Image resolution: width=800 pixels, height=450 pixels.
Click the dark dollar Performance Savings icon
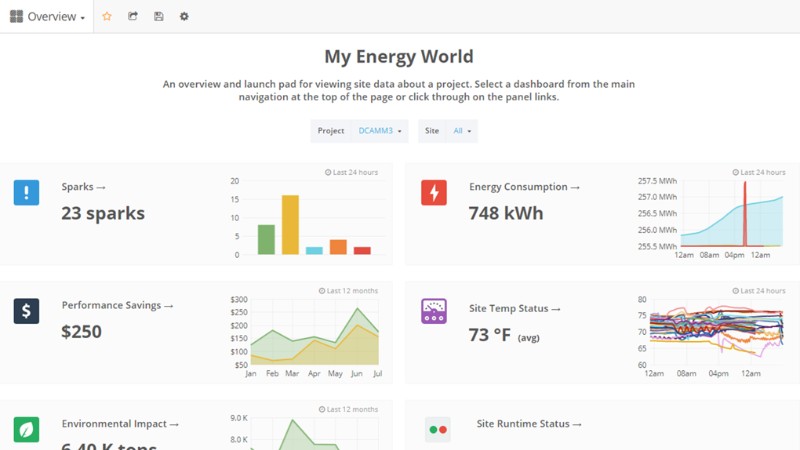(26, 311)
